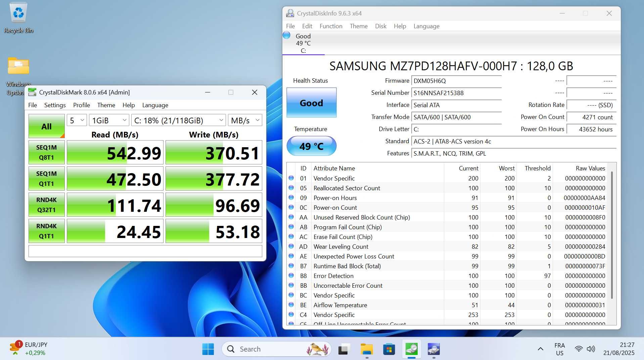Open the File menu in CrystalDiskMark
This screenshot has width=644, height=360.
point(33,105)
